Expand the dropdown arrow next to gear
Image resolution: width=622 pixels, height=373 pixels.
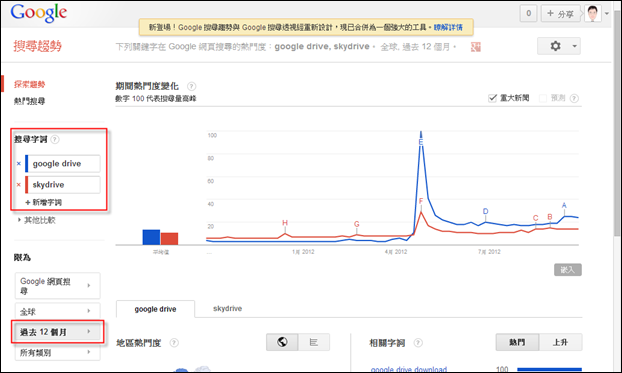point(574,46)
